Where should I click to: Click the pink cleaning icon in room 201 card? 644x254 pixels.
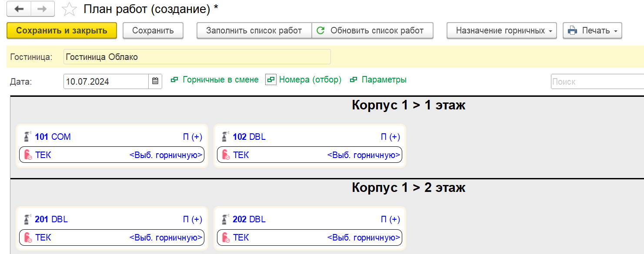(x=27, y=238)
